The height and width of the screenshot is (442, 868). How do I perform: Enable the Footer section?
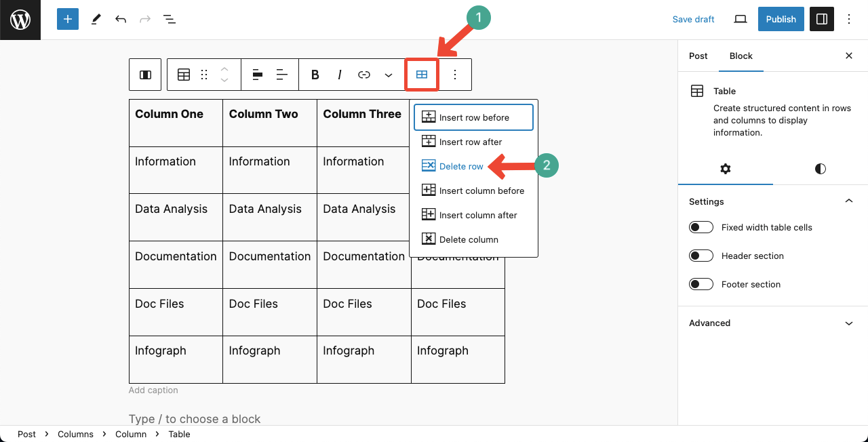(x=701, y=284)
